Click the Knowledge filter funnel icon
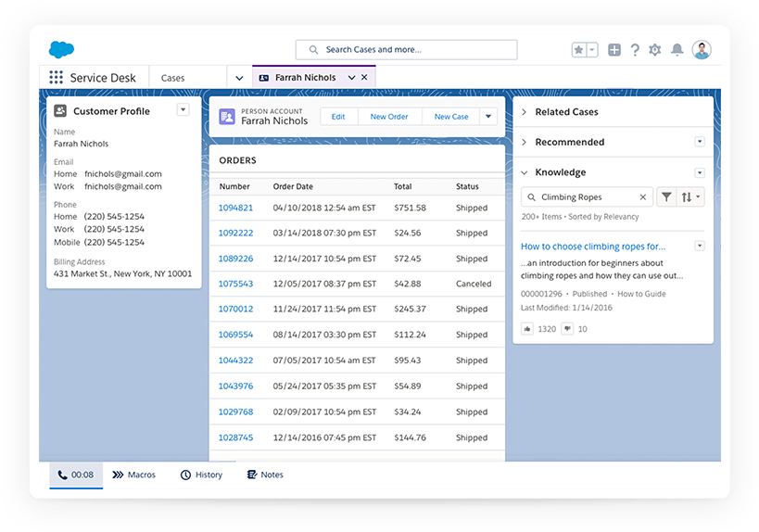Viewport: 759px width, 532px height. point(666,197)
